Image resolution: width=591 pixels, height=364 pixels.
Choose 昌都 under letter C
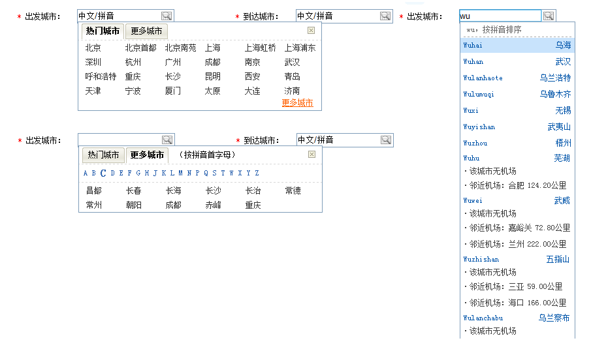click(x=94, y=190)
